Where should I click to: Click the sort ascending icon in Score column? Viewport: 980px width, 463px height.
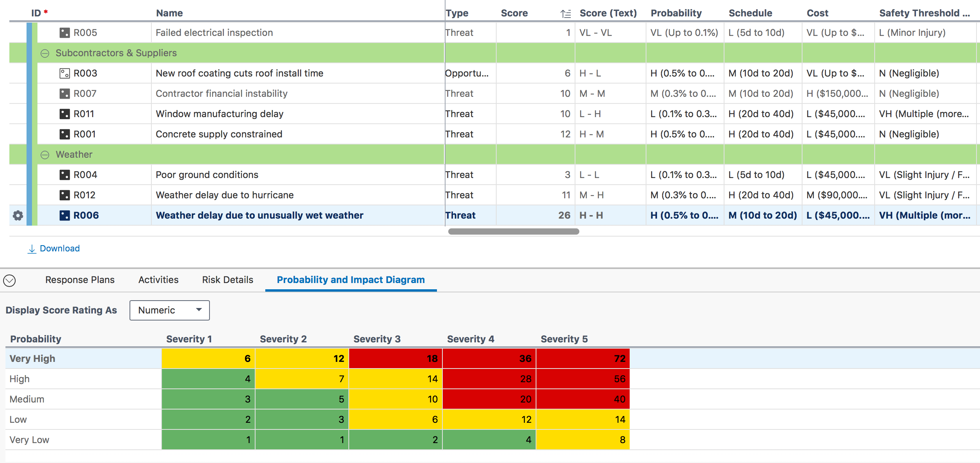[565, 14]
